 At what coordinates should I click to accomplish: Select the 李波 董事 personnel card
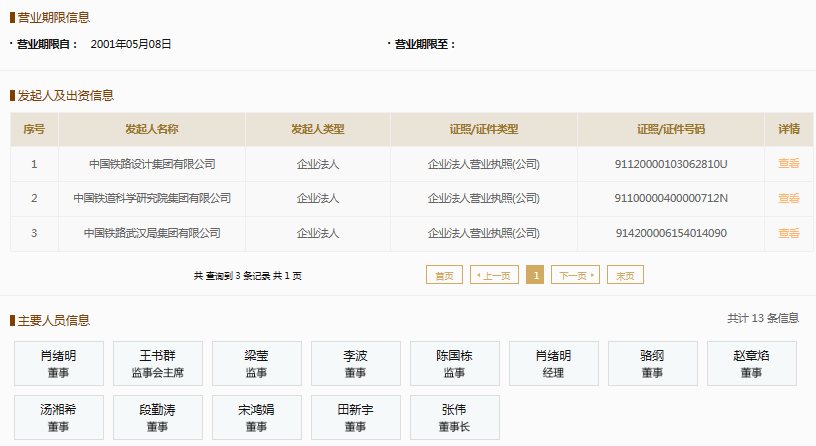[356, 363]
